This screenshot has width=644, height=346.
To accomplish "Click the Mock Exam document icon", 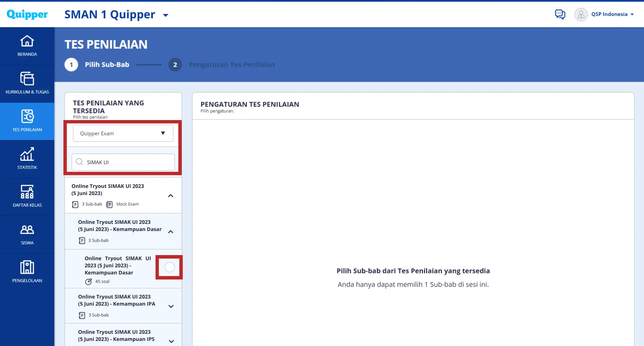I will tap(109, 205).
